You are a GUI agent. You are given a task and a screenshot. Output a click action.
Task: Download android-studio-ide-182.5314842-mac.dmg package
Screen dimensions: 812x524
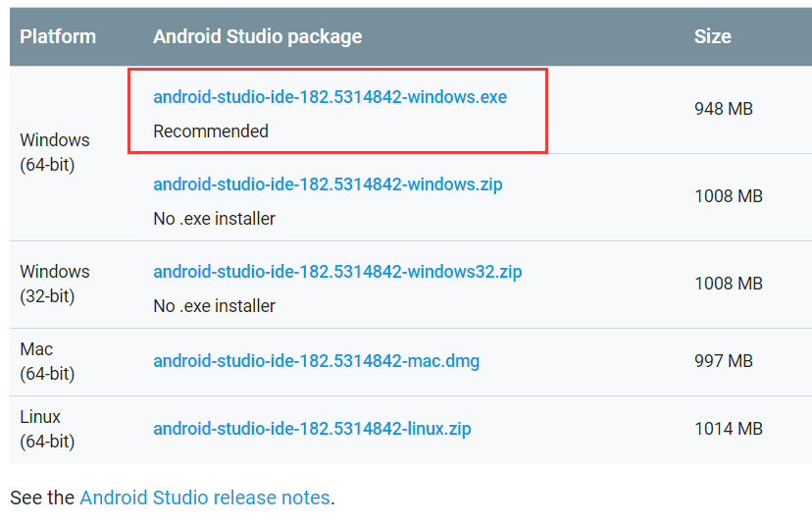[x=317, y=361]
